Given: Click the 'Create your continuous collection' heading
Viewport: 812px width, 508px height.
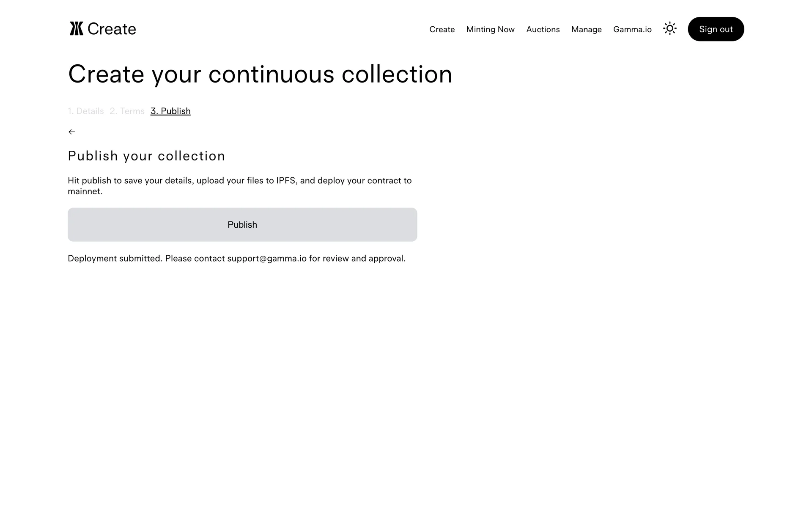Looking at the screenshot, I should [x=260, y=74].
